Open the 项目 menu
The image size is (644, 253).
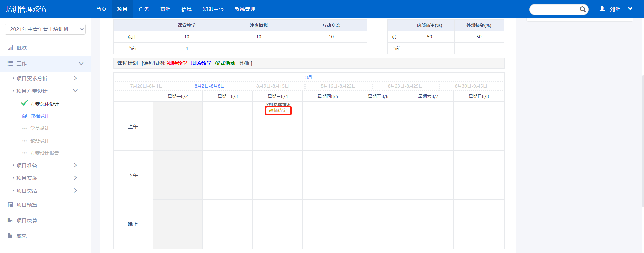click(122, 9)
